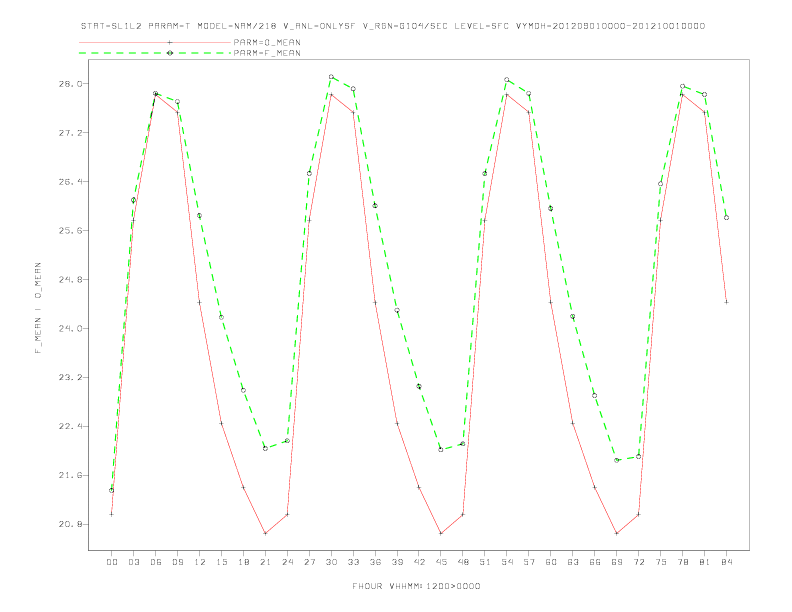Click the red solid O_MEAN legend line sample
The width and height of the screenshot is (792, 612).
155,42
